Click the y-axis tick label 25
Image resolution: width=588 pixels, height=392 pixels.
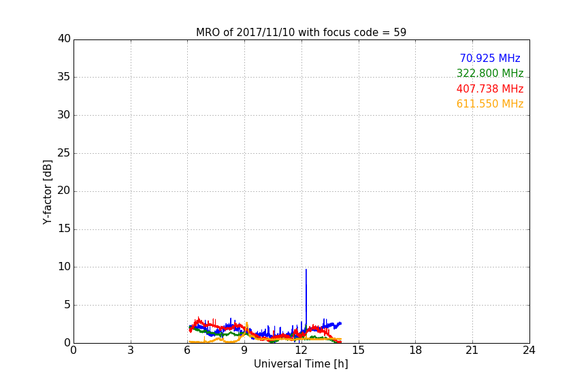click(64, 152)
